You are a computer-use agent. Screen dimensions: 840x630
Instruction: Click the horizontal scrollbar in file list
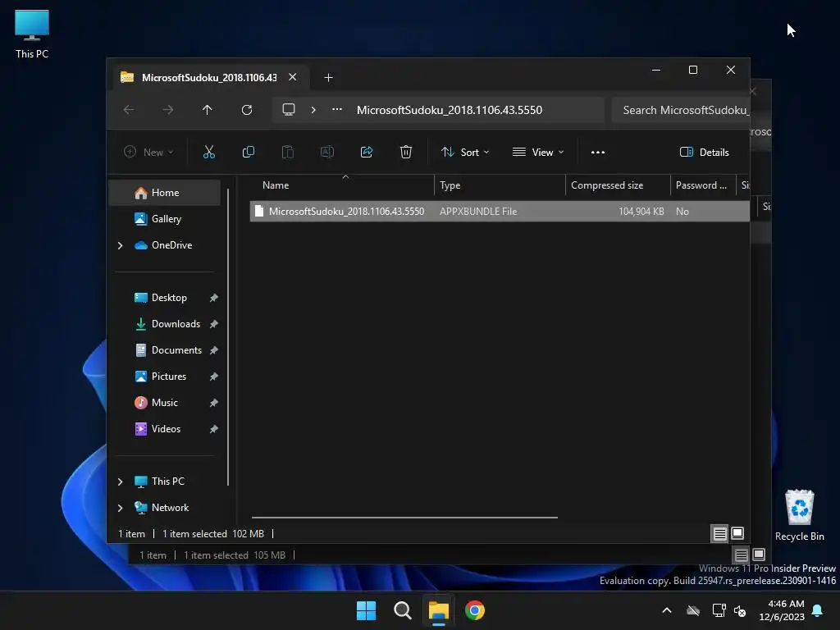[404, 518]
